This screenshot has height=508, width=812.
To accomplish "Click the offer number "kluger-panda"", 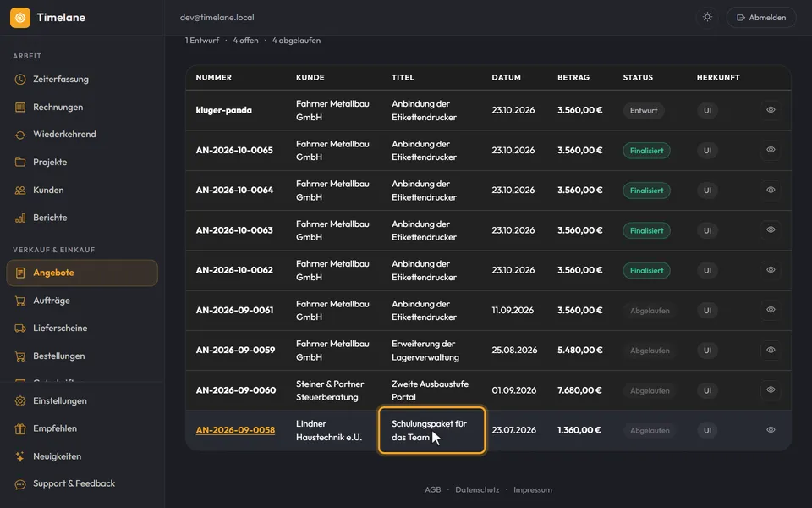I will pos(223,110).
